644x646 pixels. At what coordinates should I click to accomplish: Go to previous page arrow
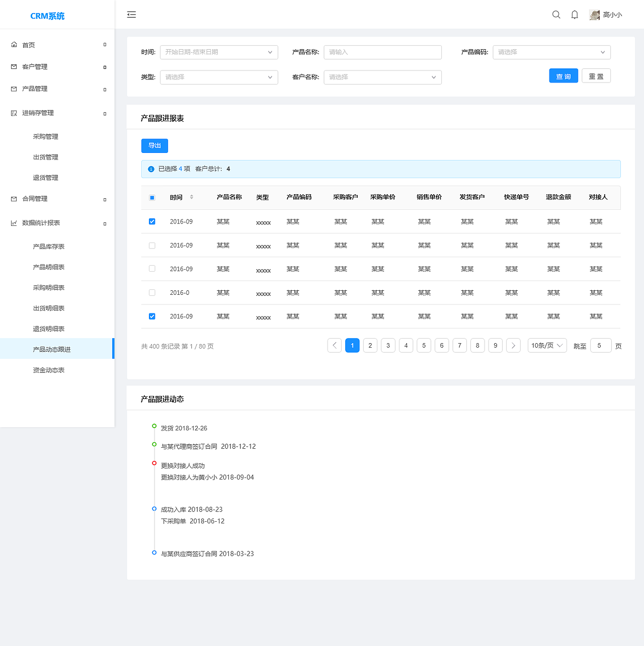point(335,346)
